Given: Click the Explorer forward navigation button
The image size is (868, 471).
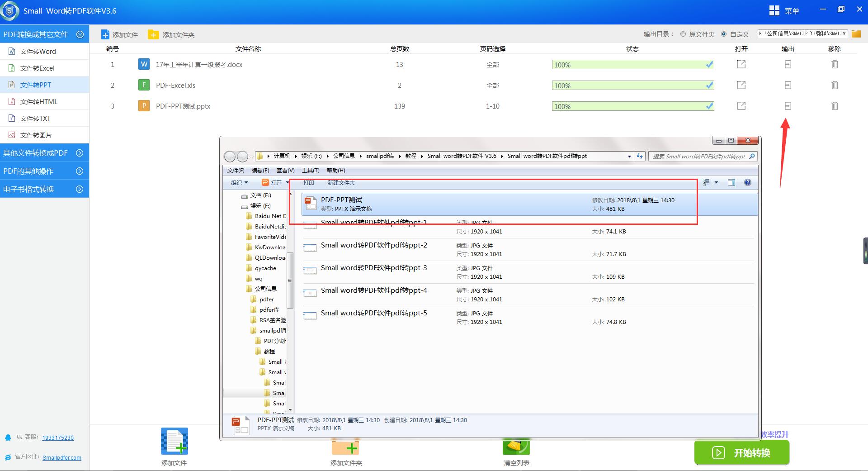Looking at the screenshot, I should click(x=242, y=157).
